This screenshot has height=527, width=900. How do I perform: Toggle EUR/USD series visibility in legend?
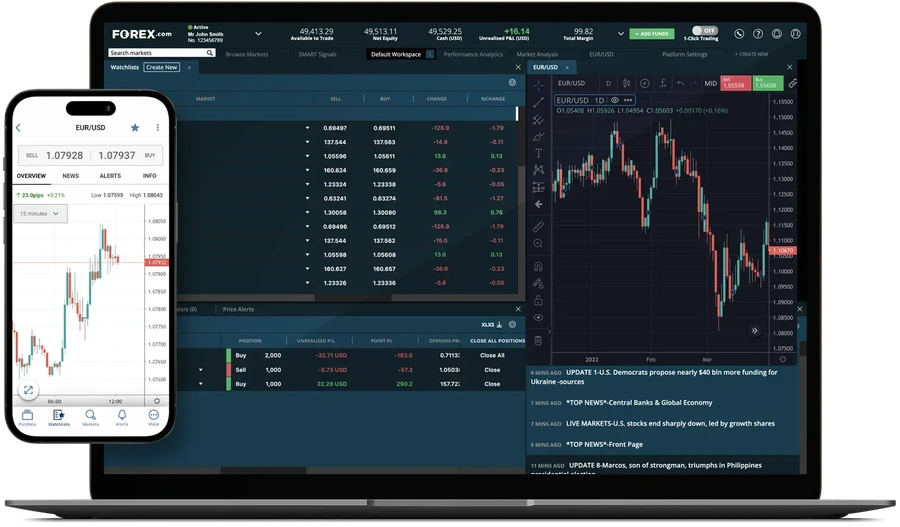[x=615, y=100]
